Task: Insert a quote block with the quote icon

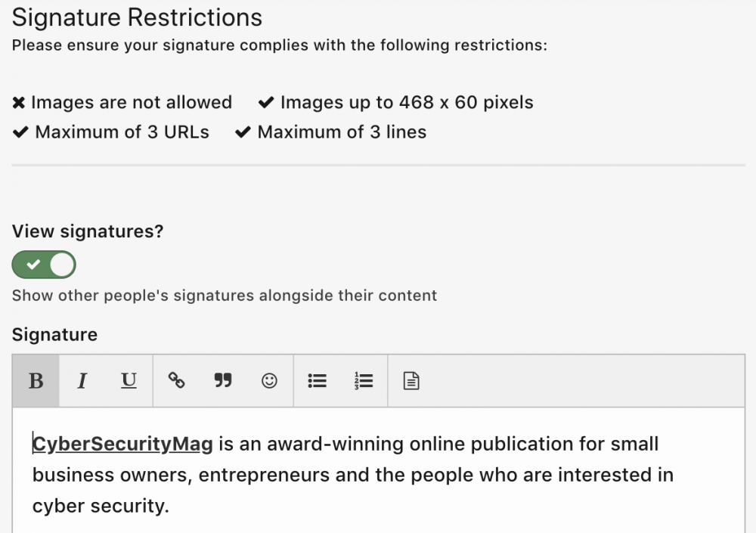Action: pyautogui.click(x=222, y=380)
